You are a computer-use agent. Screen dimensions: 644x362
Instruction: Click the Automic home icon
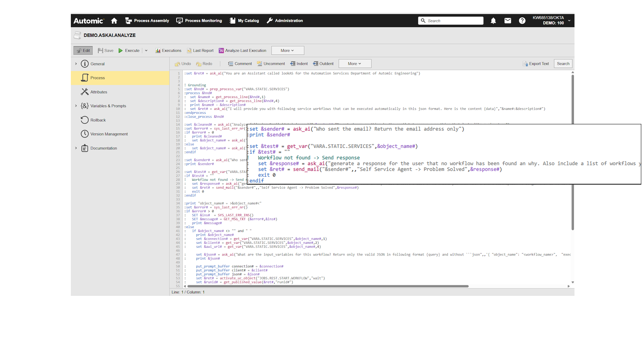pos(114,20)
